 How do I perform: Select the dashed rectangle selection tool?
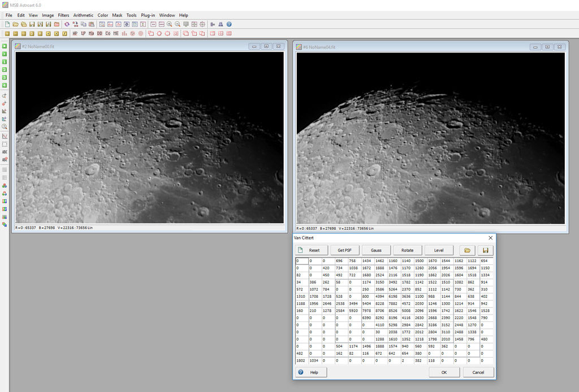(x=5, y=144)
